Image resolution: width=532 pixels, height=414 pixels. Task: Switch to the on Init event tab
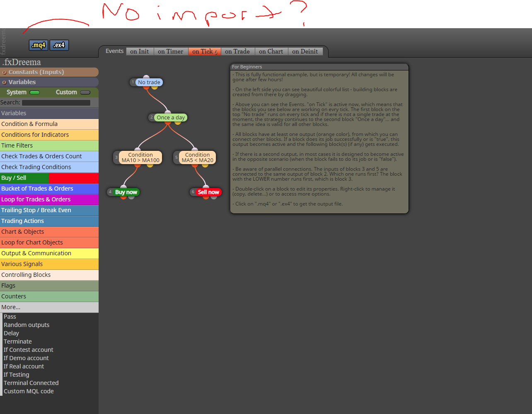tap(140, 51)
